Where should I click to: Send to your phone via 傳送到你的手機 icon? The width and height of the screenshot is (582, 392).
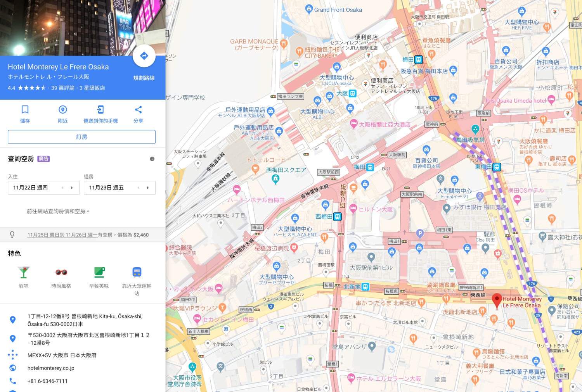[100, 109]
